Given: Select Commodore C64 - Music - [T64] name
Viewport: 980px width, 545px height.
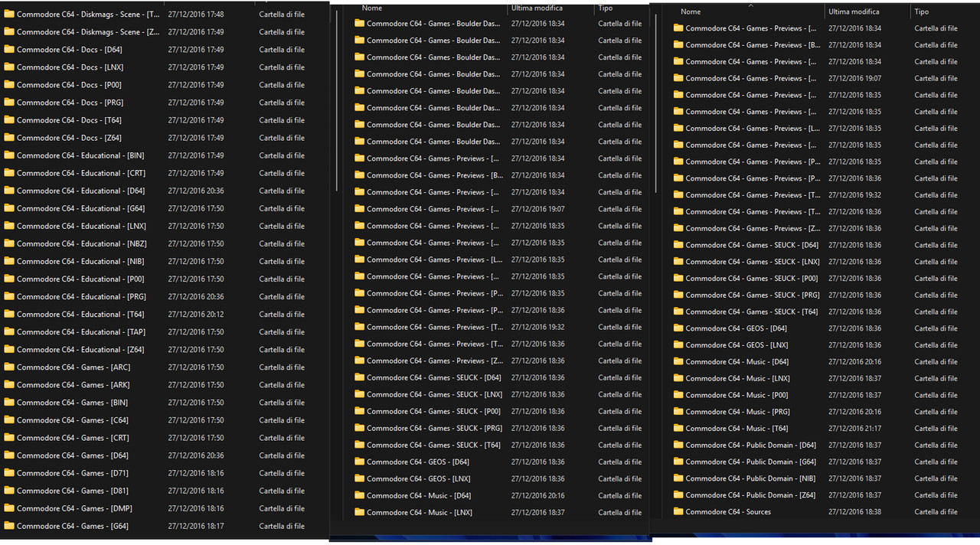Looking at the screenshot, I should (x=737, y=429).
